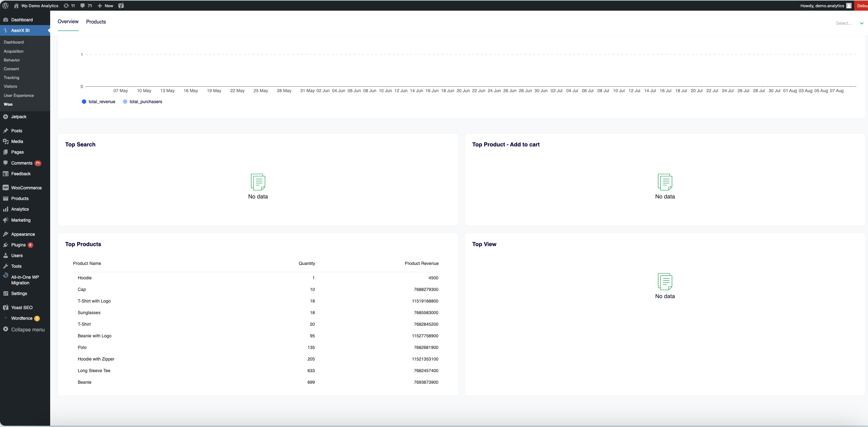Click the AesirX BI sidebar icon
This screenshot has height=427, width=868.
point(6,30)
